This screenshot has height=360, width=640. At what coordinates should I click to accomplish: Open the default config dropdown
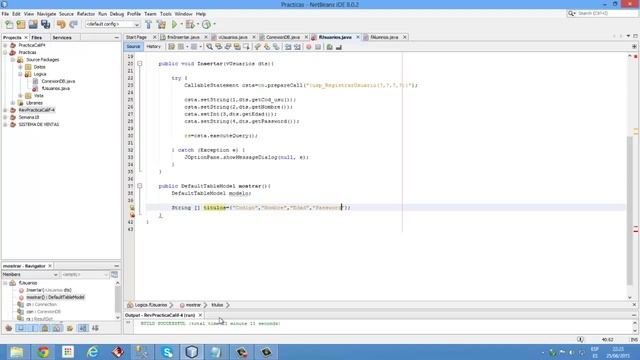[x=112, y=24]
